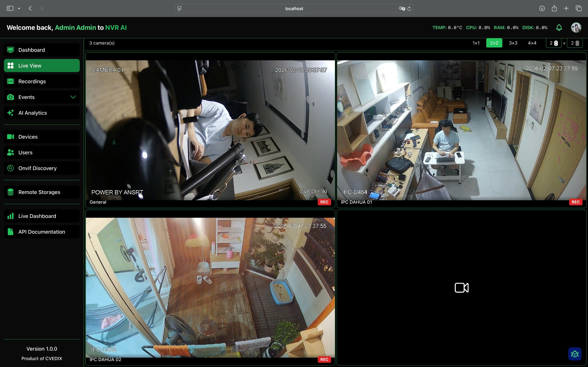Image resolution: width=588 pixels, height=367 pixels.
Task: Click the empty camera slot placeholder icon
Action: coord(461,288)
